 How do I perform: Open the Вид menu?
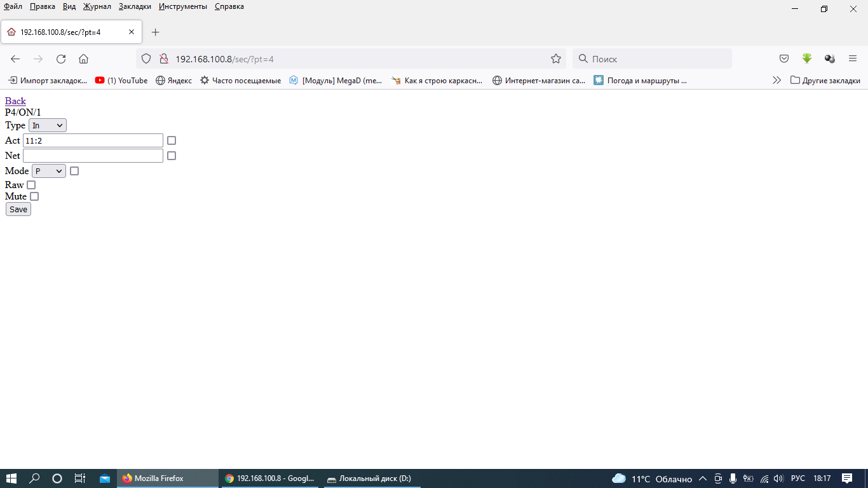[x=69, y=6]
